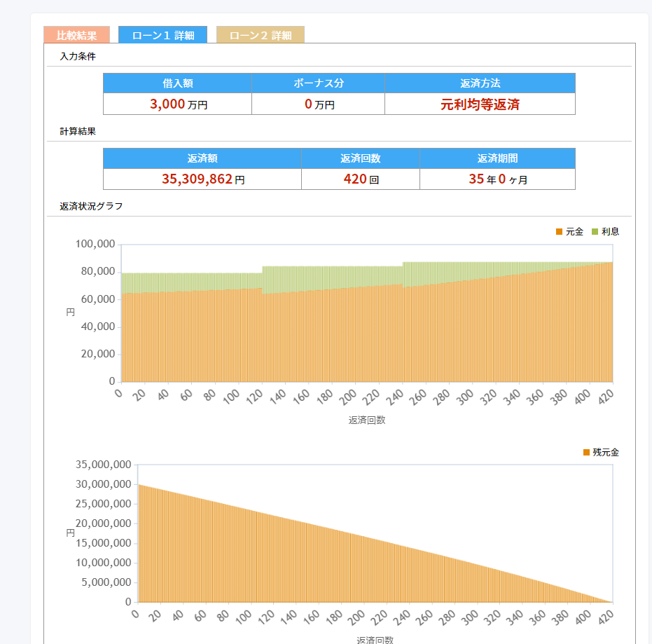The height and width of the screenshot is (644, 652).
Task: Click the green 利息 legend marker
Action: [595, 232]
